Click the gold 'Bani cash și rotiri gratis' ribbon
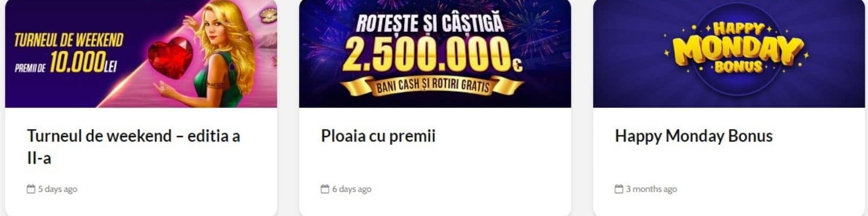868x216 pixels. (x=432, y=86)
